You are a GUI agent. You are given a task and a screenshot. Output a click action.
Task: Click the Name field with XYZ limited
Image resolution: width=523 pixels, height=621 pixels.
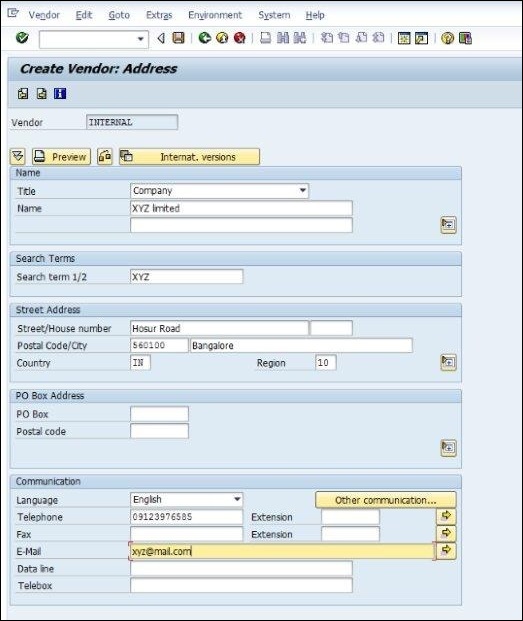[241, 208]
